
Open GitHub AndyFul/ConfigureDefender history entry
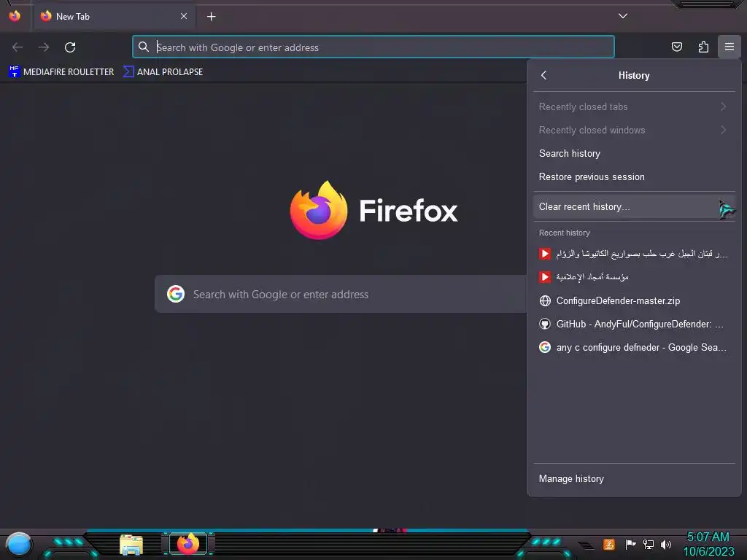click(634, 324)
